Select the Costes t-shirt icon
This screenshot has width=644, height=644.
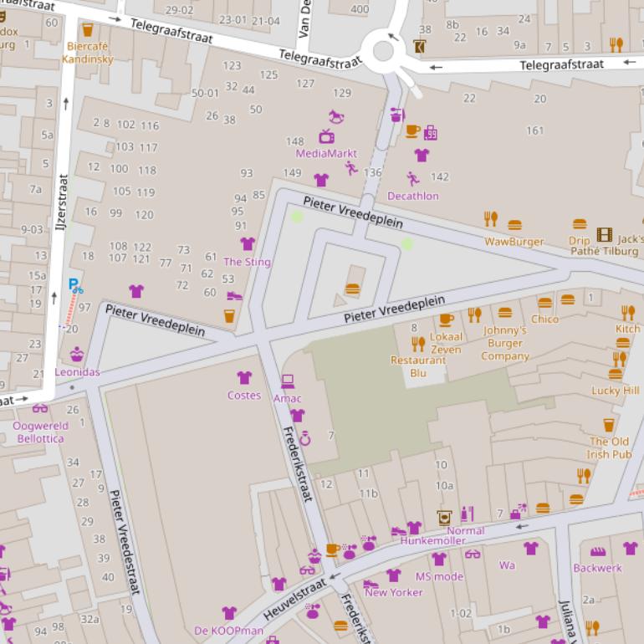(x=244, y=378)
